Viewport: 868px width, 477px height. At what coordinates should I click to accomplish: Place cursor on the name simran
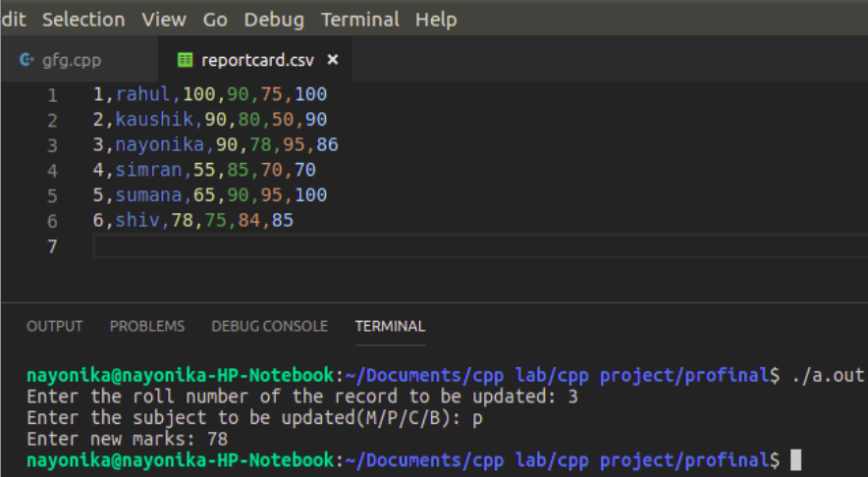tap(149, 170)
